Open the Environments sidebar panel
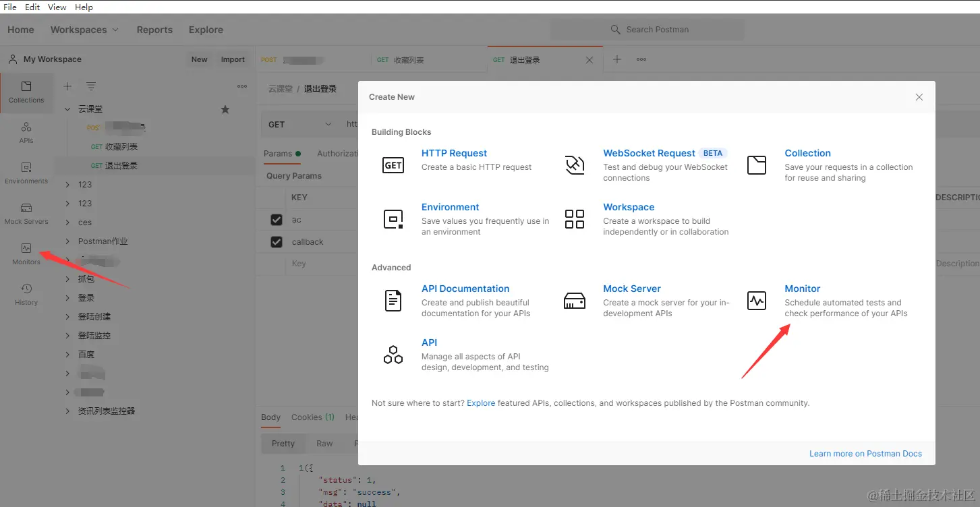The width and height of the screenshot is (980, 507). [26, 173]
